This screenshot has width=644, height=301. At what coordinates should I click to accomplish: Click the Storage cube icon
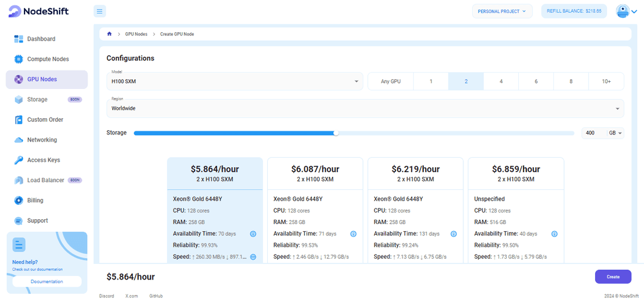[18, 100]
